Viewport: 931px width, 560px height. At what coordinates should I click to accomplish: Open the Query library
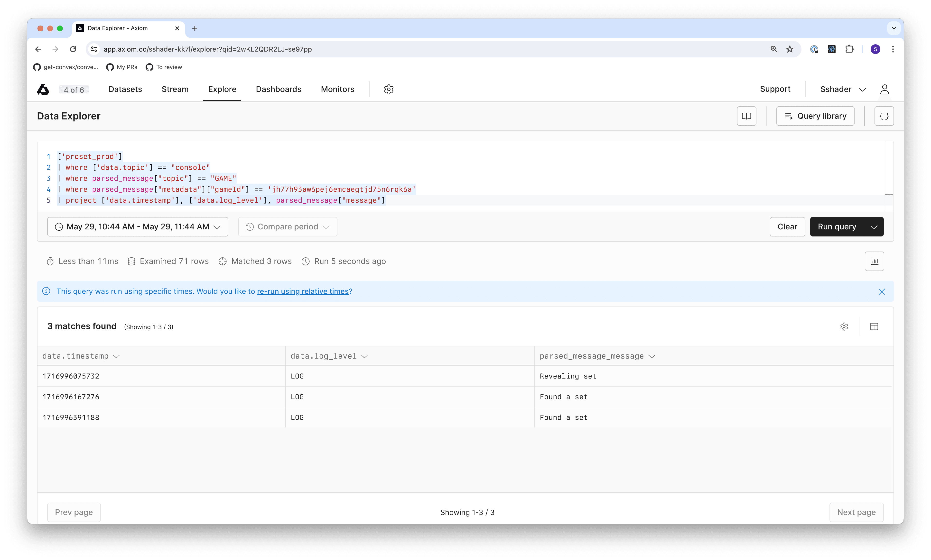pos(815,116)
